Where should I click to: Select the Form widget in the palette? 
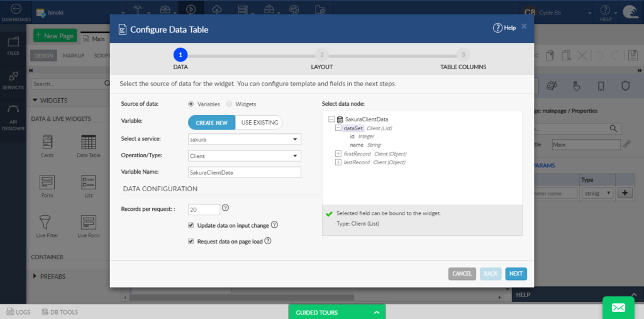point(47,186)
